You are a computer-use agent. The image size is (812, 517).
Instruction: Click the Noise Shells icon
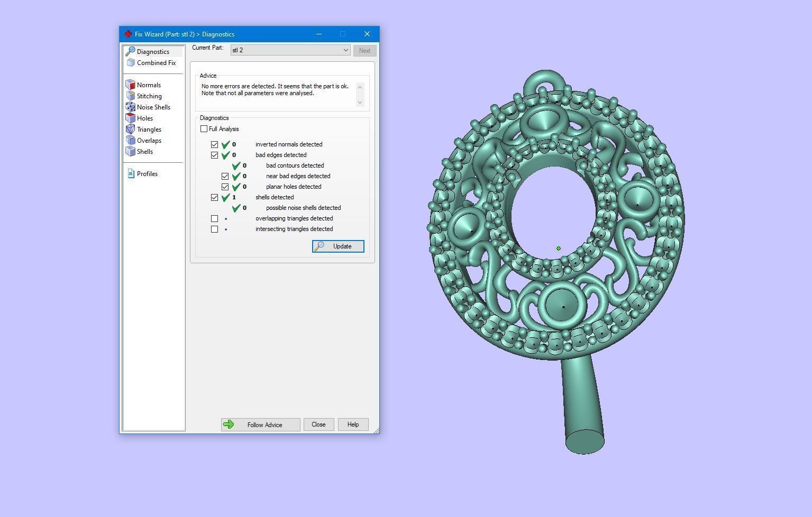[x=131, y=107]
